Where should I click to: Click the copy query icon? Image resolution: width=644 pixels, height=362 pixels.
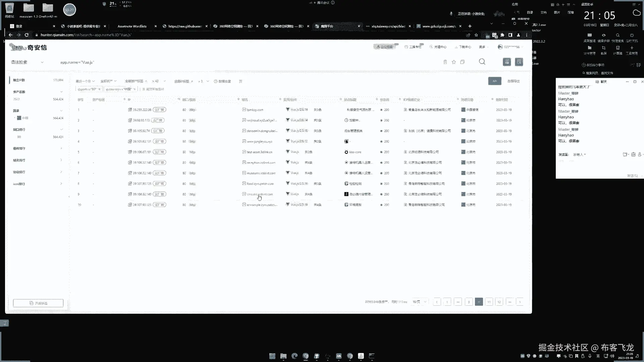coord(463,62)
